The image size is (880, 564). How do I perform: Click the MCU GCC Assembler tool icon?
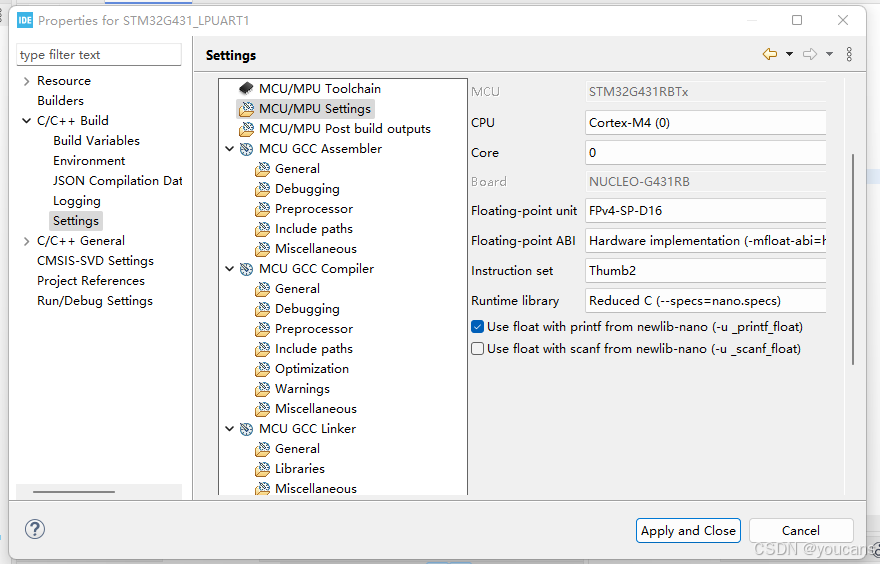246,149
